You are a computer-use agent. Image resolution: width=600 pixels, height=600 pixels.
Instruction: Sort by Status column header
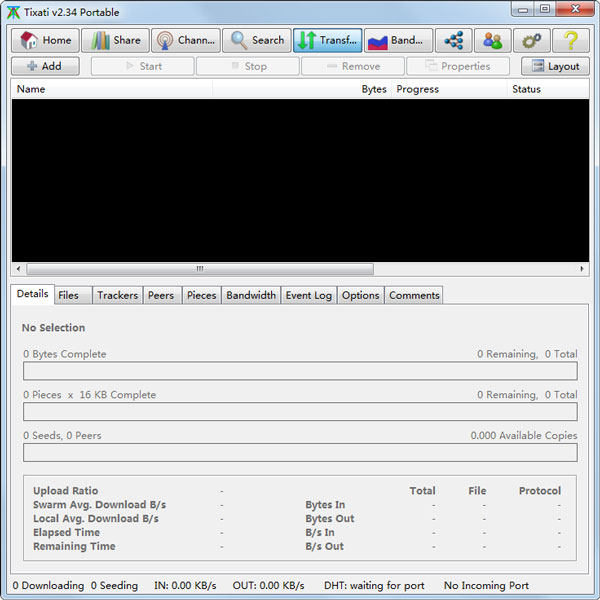point(548,89)
